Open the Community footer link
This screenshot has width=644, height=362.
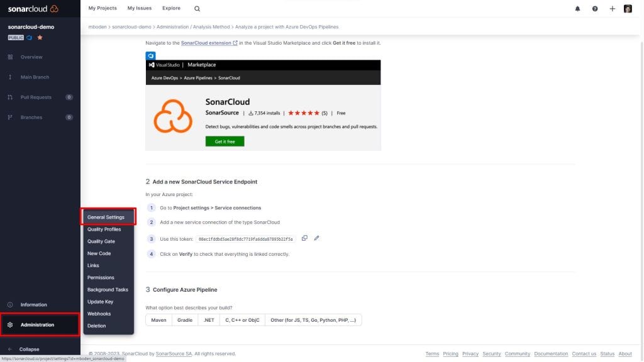coord(518,354)
